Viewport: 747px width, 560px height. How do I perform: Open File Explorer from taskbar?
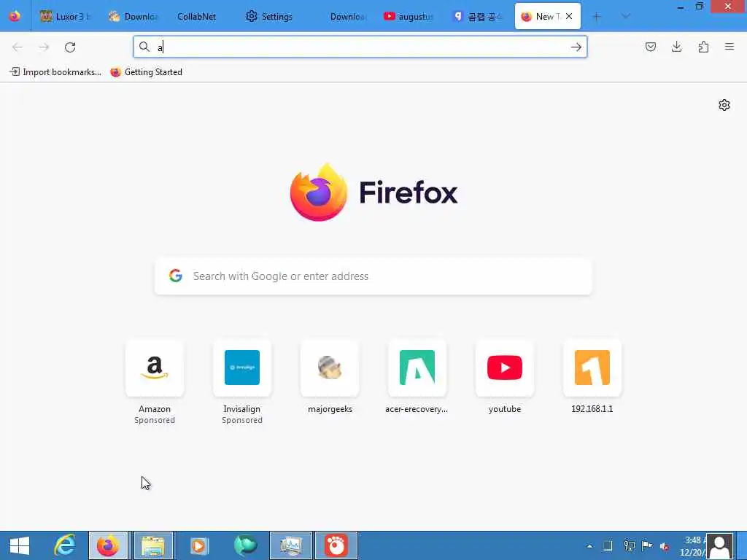coord(153,545)
